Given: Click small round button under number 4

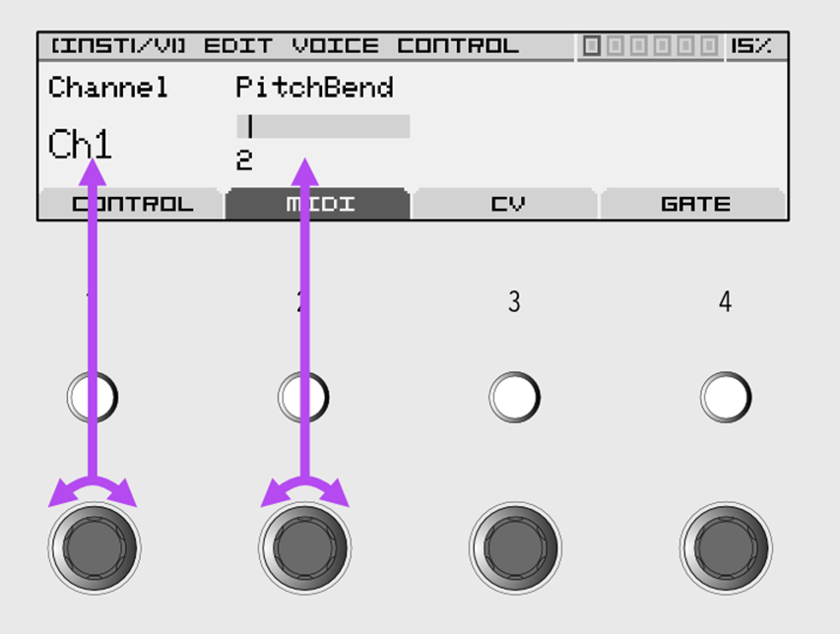Looking at the screenshot, I should pyautogui.click(x=726, y=398).
